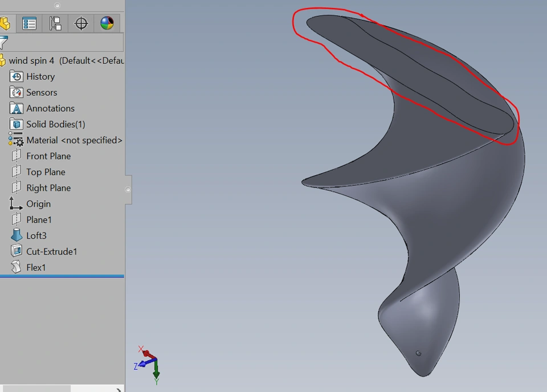
Task: Click the blue rollback bar
Action: [62, 276]
